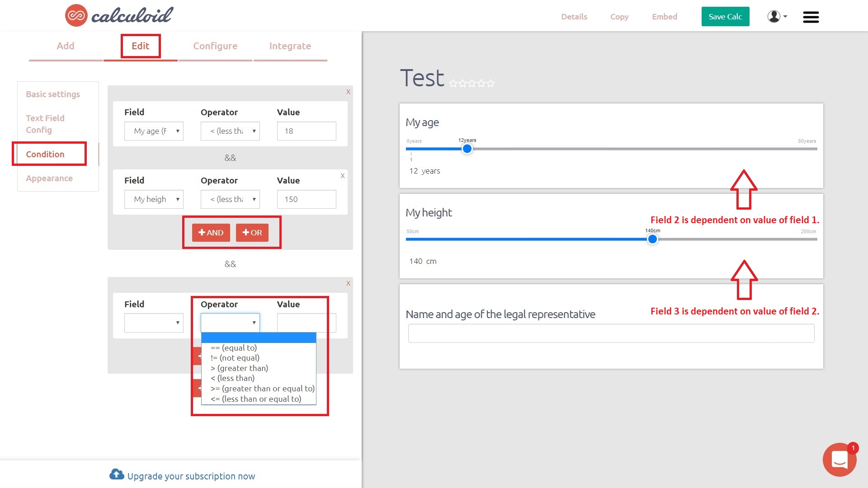Image resolution: width=868 pixels, height=488 pixels.
Task: Switch to the Configure tab
Action: coord(215,46)
